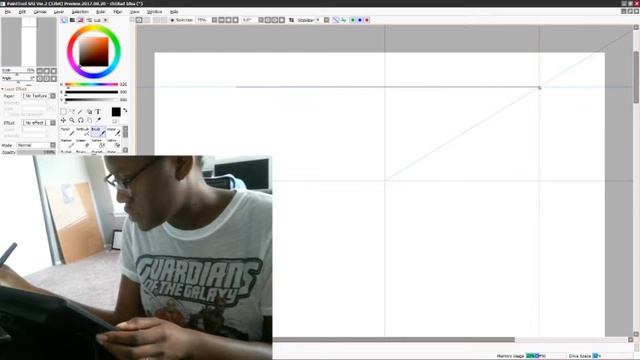
Task: Toggle the RGB slider panel icon
Action: (73, 20)
